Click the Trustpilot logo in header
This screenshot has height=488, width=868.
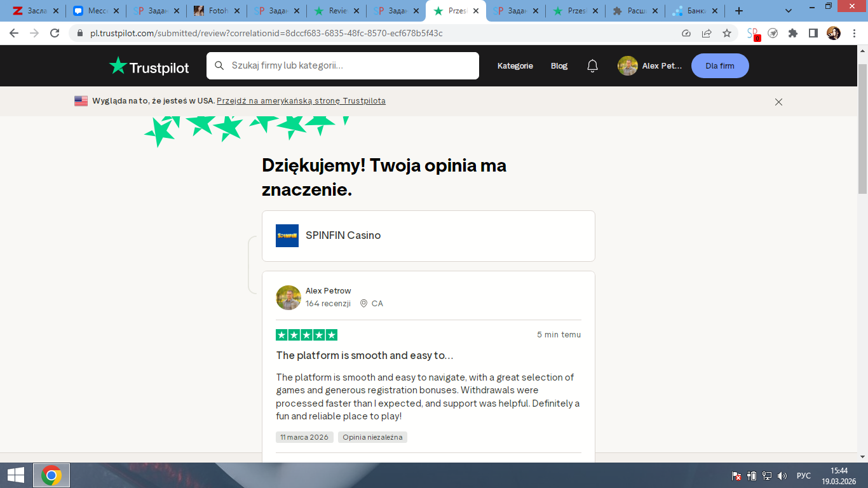(x=149, y=66)
